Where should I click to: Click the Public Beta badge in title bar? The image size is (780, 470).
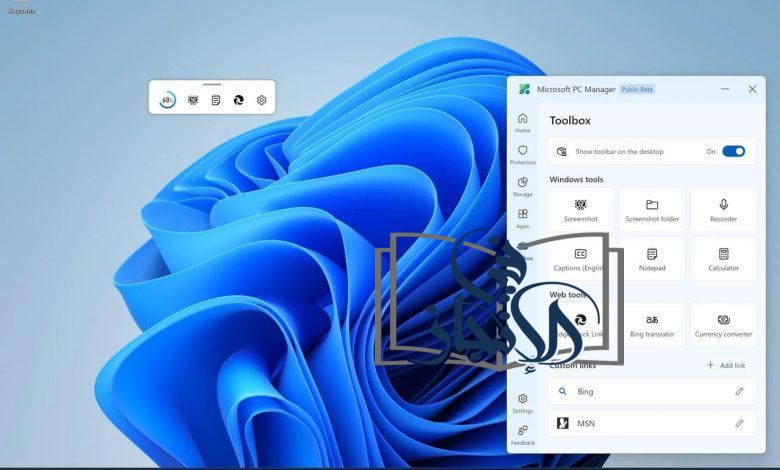[637, 90]
